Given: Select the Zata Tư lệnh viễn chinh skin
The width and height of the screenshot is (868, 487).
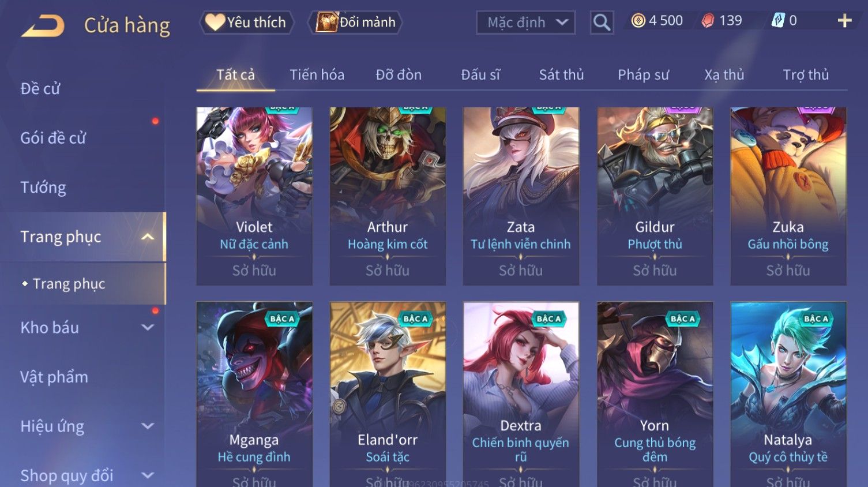Looking at the screenshot, I should tap(521, 196).
